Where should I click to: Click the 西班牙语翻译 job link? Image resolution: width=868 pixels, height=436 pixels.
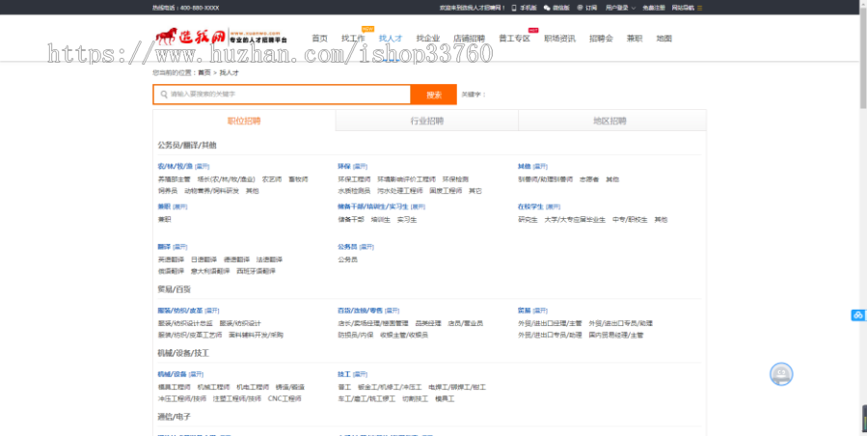coord(256,271)
